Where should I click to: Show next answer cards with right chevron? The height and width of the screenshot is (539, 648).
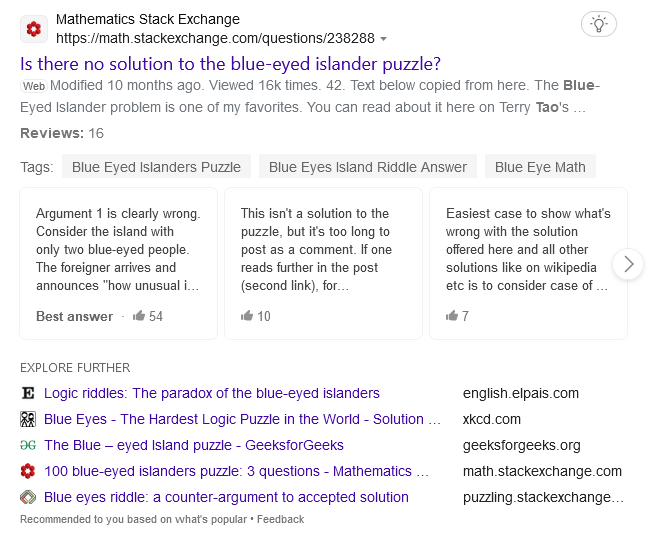pos(628,264)
